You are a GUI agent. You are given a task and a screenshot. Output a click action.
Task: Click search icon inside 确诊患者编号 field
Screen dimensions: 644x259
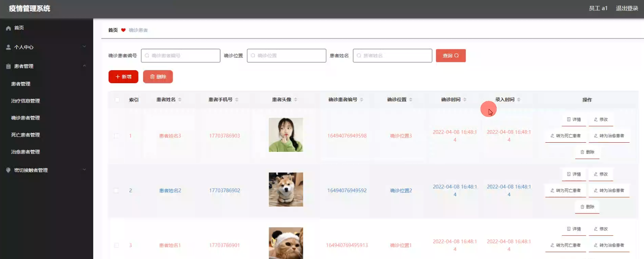pyautogui.click(x=147, y=56)
